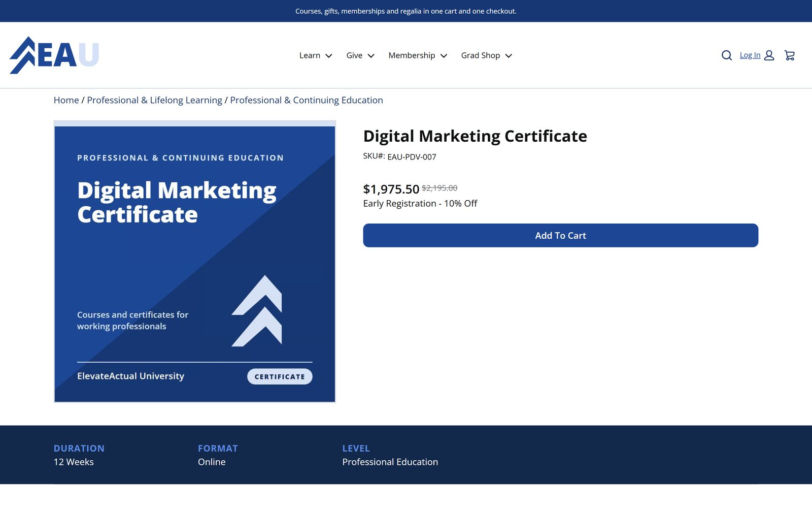Click the $1,975.50 sale price
The image size is (812, 508).
[391, 189]
